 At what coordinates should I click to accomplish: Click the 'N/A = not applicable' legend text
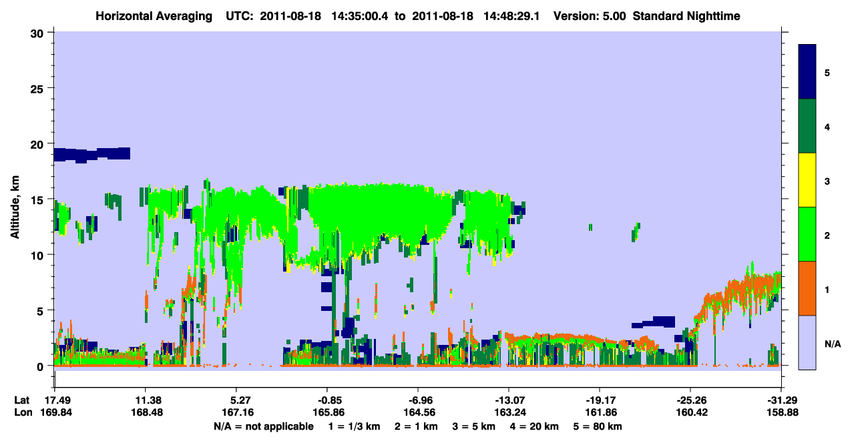point(264,426)
